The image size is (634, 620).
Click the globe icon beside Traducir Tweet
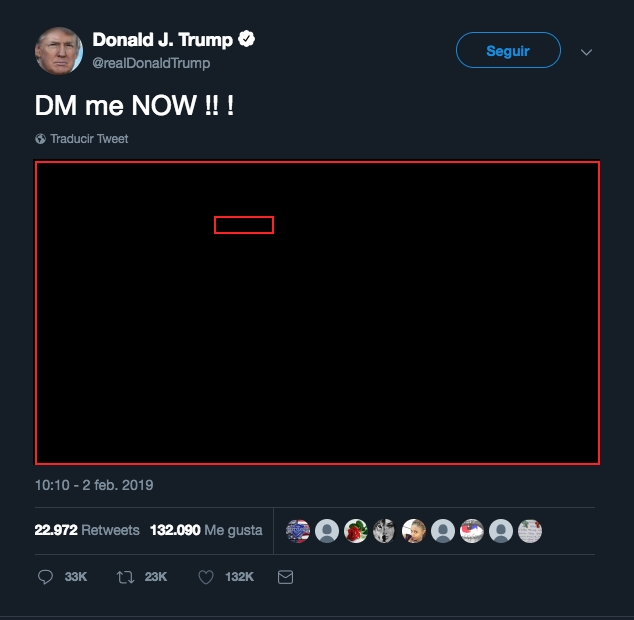click(40, 139)
